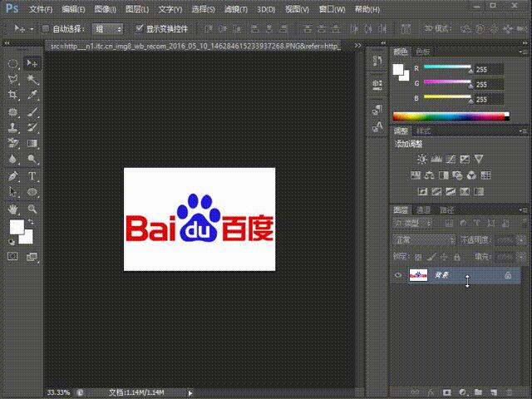Open the Auto-Select Group dropdown
Screen dimensions: 532x399
(107, 29)
